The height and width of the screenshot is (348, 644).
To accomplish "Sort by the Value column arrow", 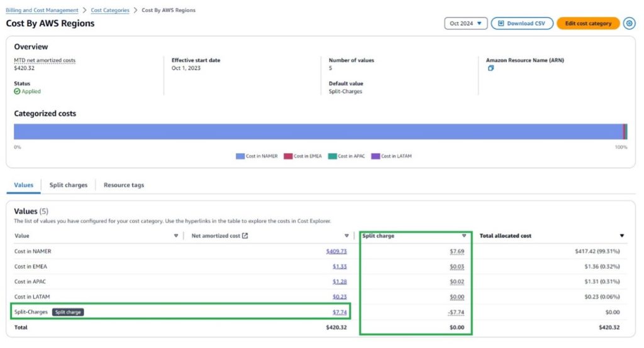I will pos(176,236).
